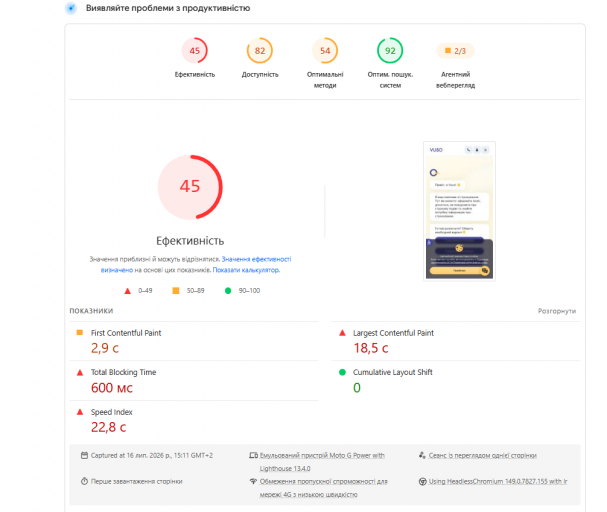Select the Перше завантаження сторінки text
Viewport: 607px width, 512px height.
tap(136, 481)
